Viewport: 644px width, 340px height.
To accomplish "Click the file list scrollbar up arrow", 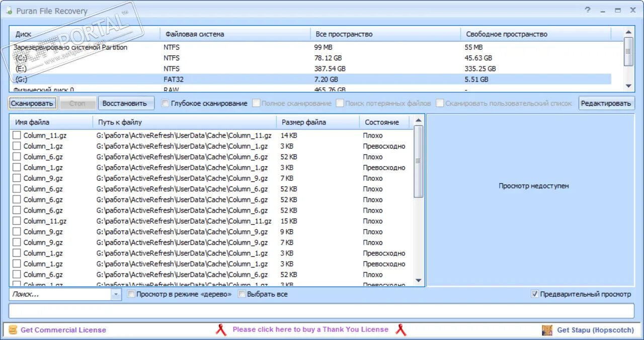I will 419,120.
